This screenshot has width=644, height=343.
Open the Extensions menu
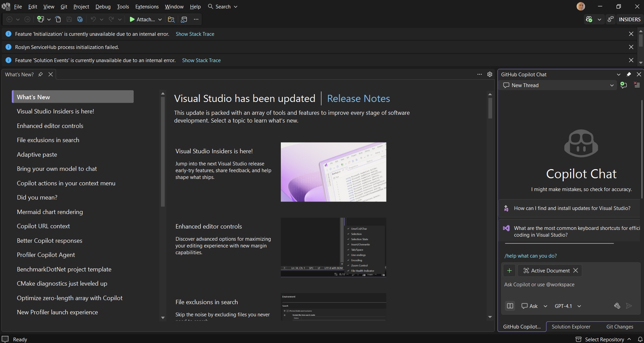click(147, 6)
